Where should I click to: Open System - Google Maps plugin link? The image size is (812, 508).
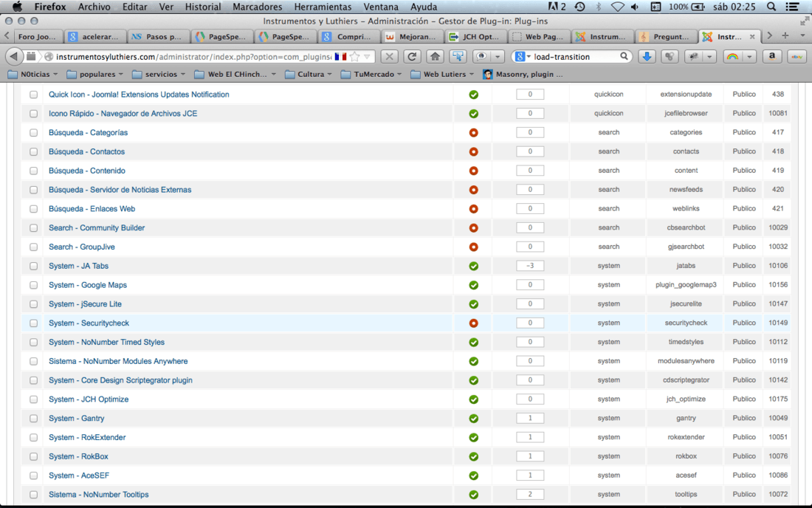[x=88, y=285]
